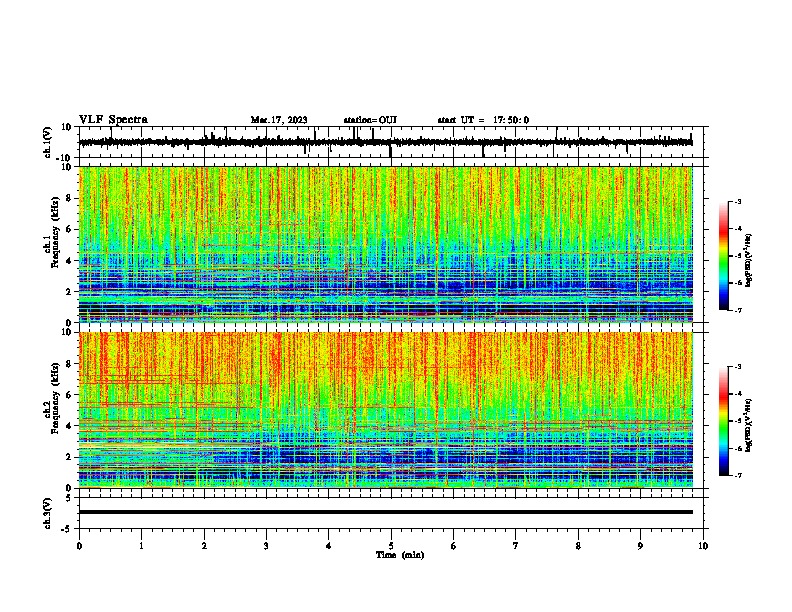This screenshot has height=612, width=792.
Task: Click tick label 7 on Time axis
Action: [516, 546]
